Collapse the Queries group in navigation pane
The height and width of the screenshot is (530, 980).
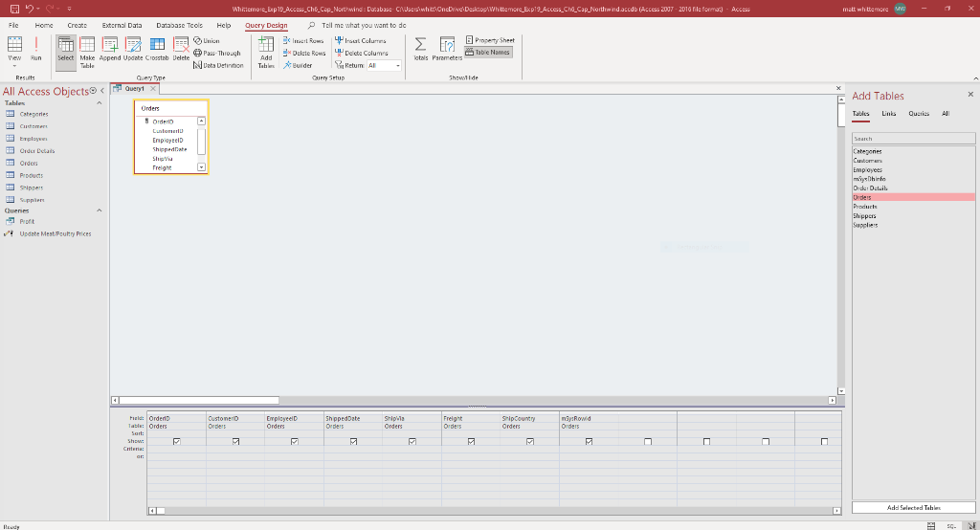(x=99, y=210)
